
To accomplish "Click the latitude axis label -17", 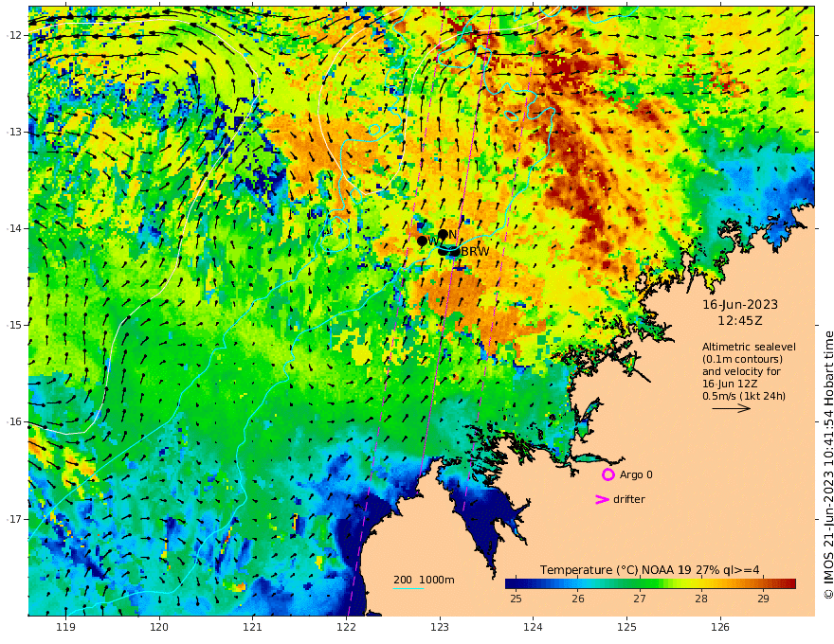I will point(15,519).
